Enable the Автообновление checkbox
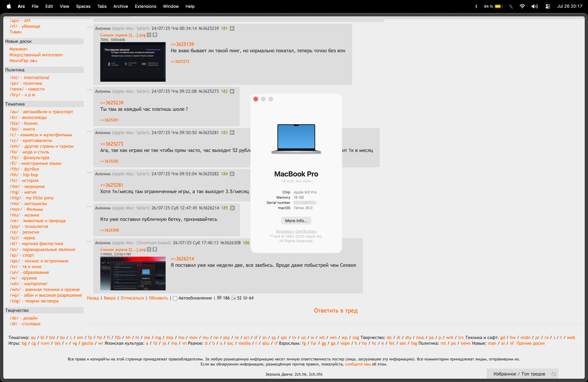This screenshot has height=382, width=588. point(175,298)
